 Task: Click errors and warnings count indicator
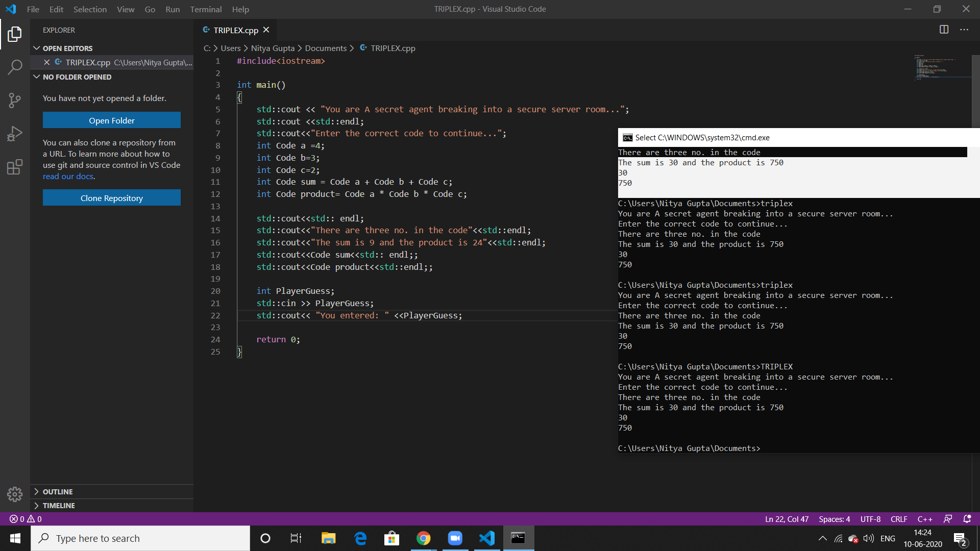click(x=26, y=519)
